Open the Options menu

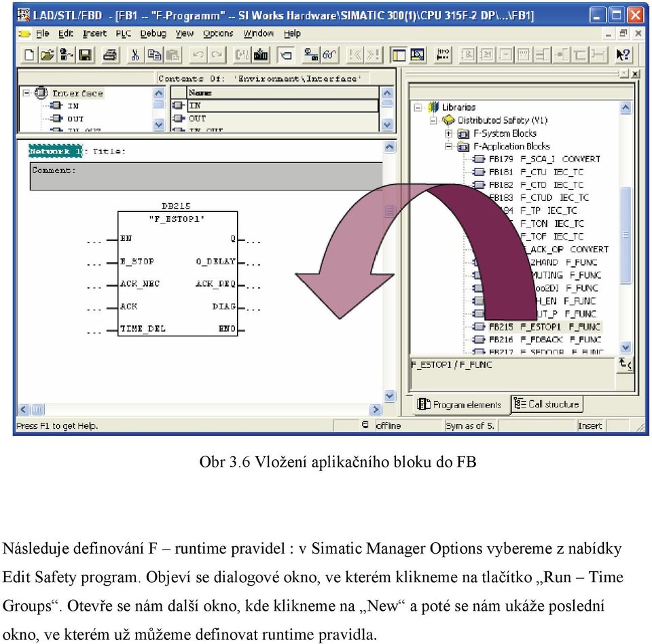[x=218, y=33]
